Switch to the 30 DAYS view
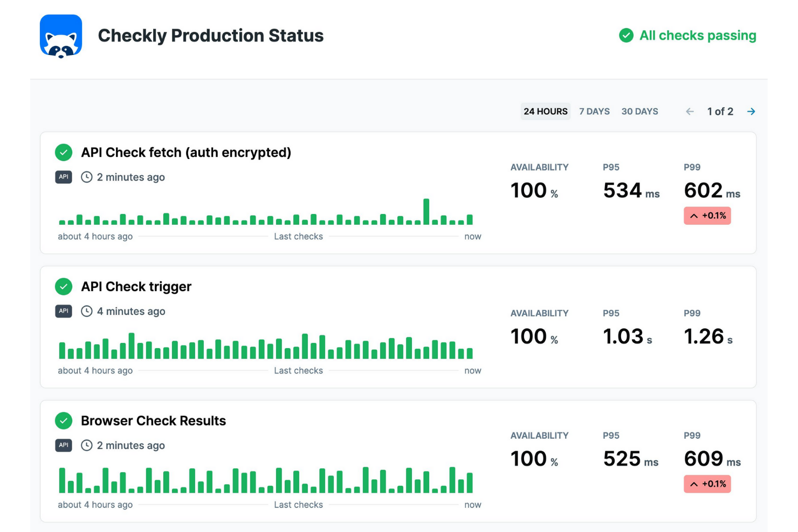798x532 pixels. click(x=640, y=111)
